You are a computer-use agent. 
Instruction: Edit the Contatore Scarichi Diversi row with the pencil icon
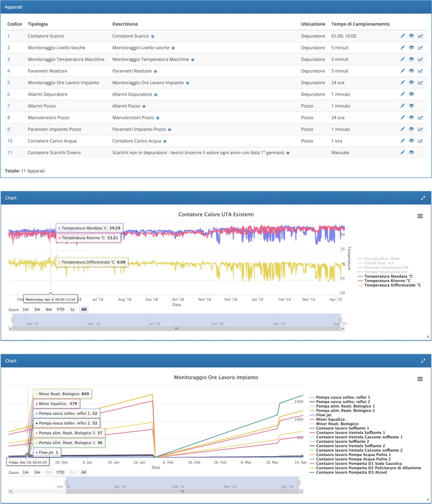click(403, 153)
